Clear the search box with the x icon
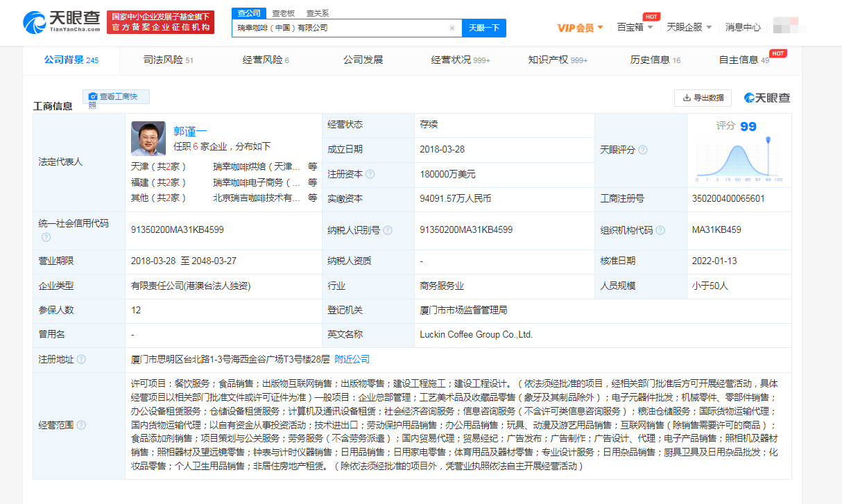The width and height of the screenshot is (842, 504). coord(452,28)
